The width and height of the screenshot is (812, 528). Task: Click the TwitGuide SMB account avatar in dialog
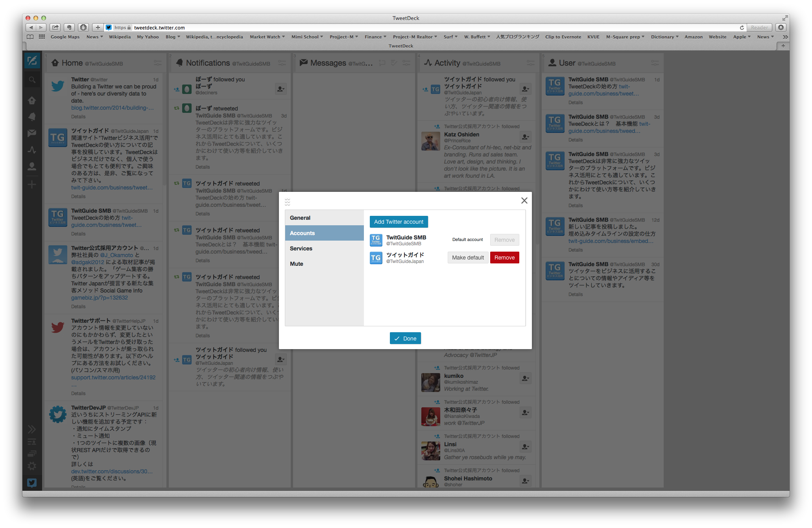pyautogui.click(x=376, y=240)
